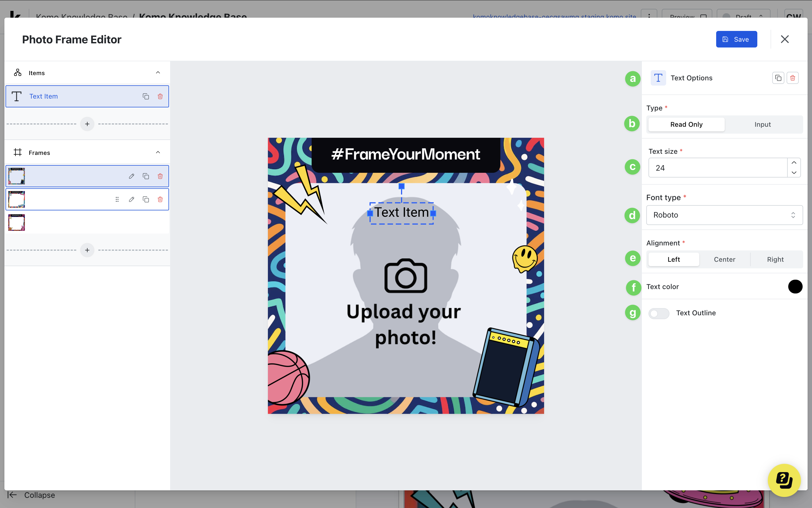Open the yellow help chat widget

tap(784, 480)
